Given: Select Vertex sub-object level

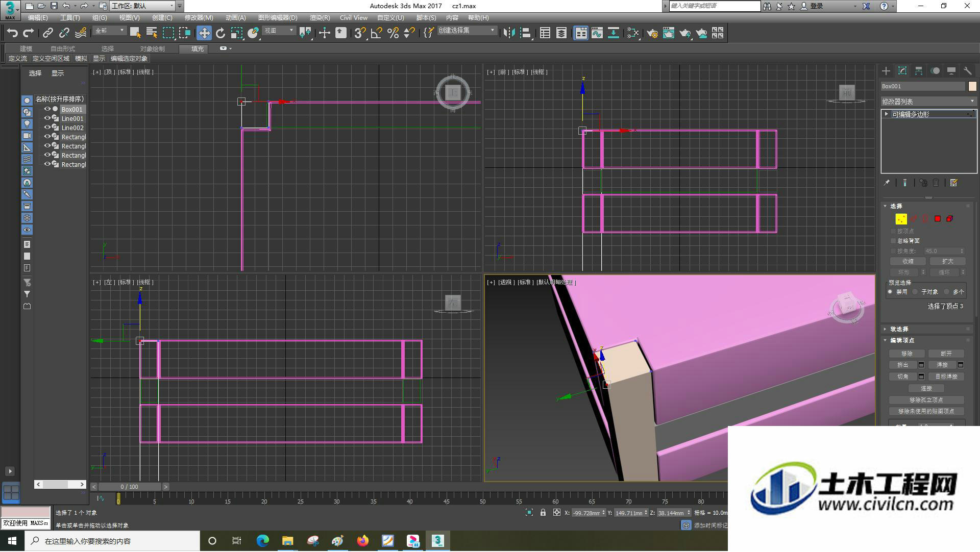Looking at the screenshot, I should click(901, 219).
